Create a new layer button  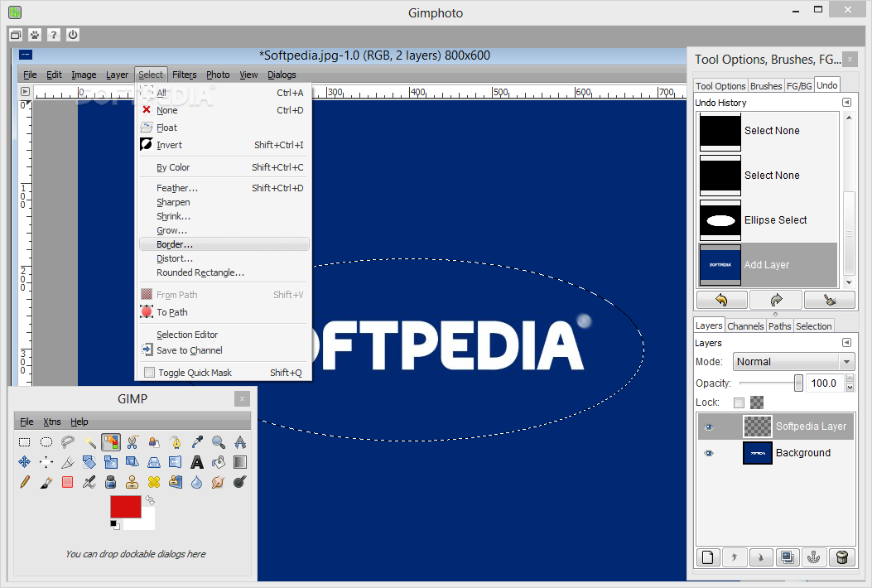tap(708, 557)
